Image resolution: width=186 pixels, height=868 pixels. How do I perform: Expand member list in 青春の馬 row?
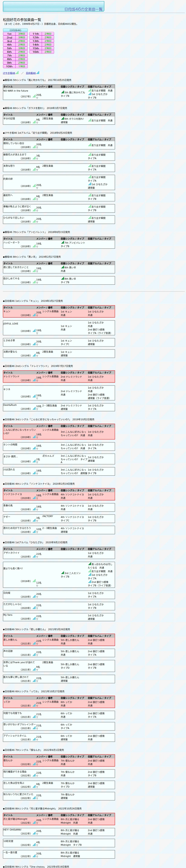tap(37, 510)
